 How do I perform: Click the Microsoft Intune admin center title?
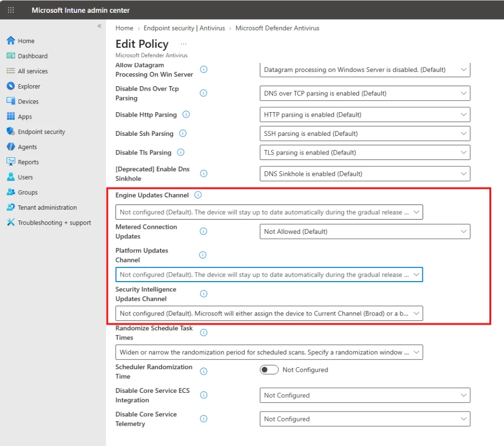point(81,10)
